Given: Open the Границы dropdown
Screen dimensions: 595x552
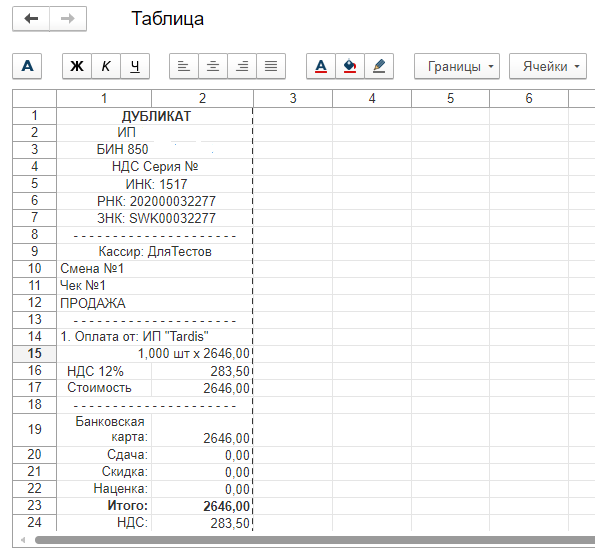Looking at the screenshot, I should point(457,66).
